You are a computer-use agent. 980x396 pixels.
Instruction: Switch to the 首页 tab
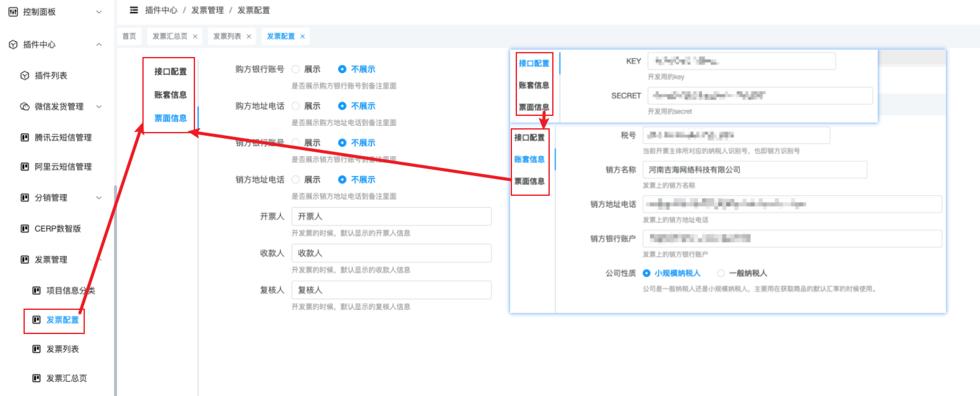pyautogui.click(x=129, y=37)
